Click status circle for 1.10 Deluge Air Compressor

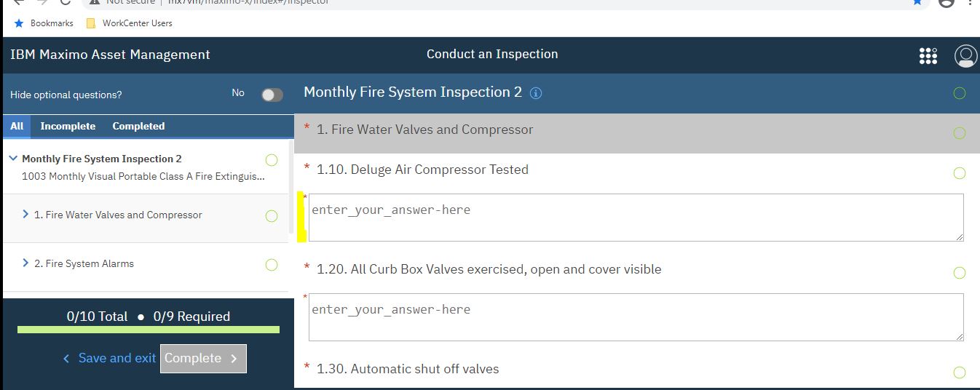pos(959,173)
